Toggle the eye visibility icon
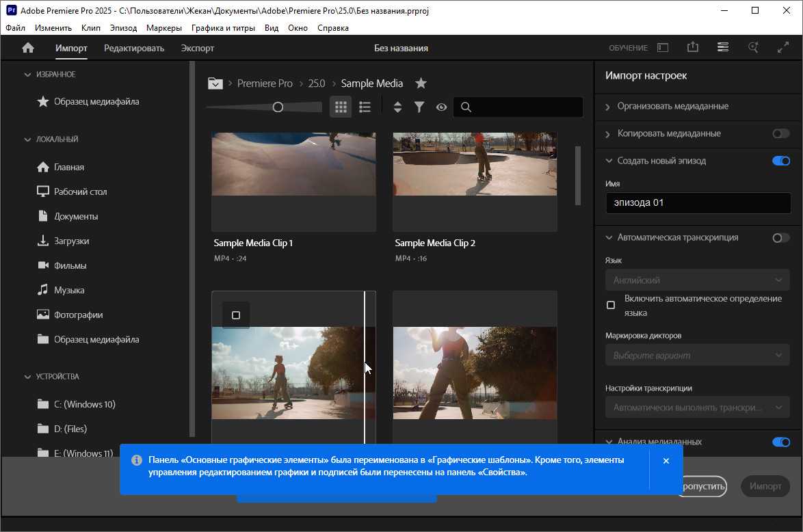The image size is (803, 532). [x=441, y=107]
